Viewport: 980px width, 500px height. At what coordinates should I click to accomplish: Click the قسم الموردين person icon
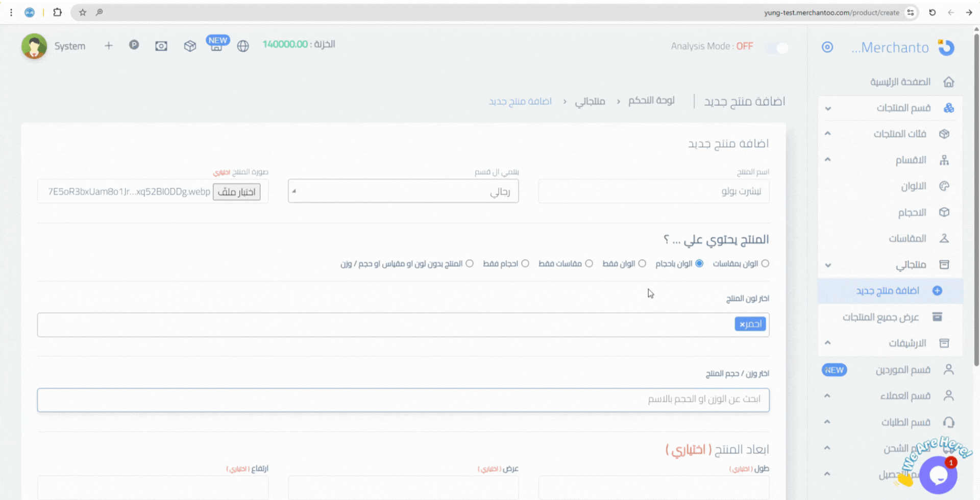[949, 369]
